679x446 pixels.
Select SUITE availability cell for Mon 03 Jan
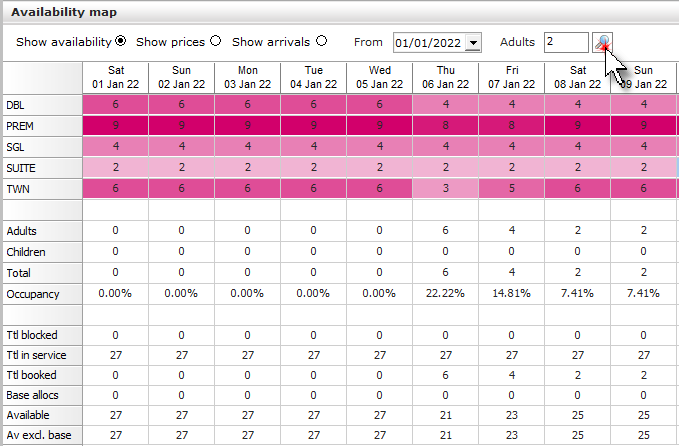[248, 168]
